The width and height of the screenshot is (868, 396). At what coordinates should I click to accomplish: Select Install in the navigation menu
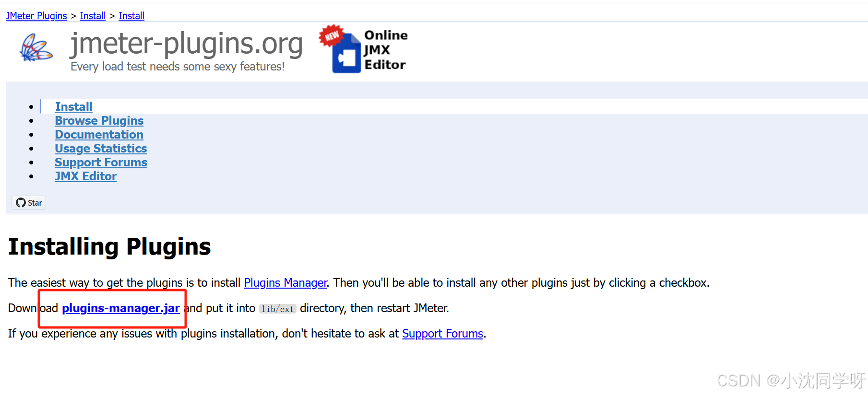tap(74, 106)
